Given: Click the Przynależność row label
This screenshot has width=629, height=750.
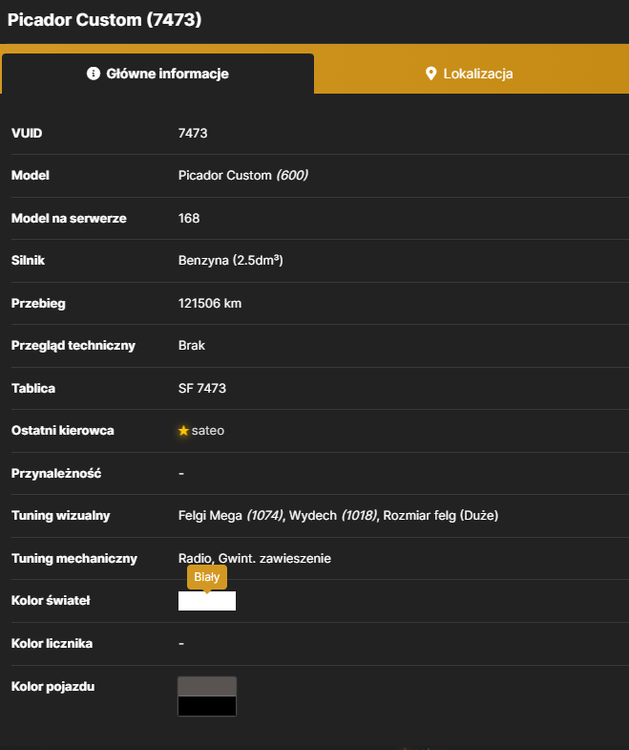Looking at the screenshot, I should pyautogui.click(x=56, y=474).
